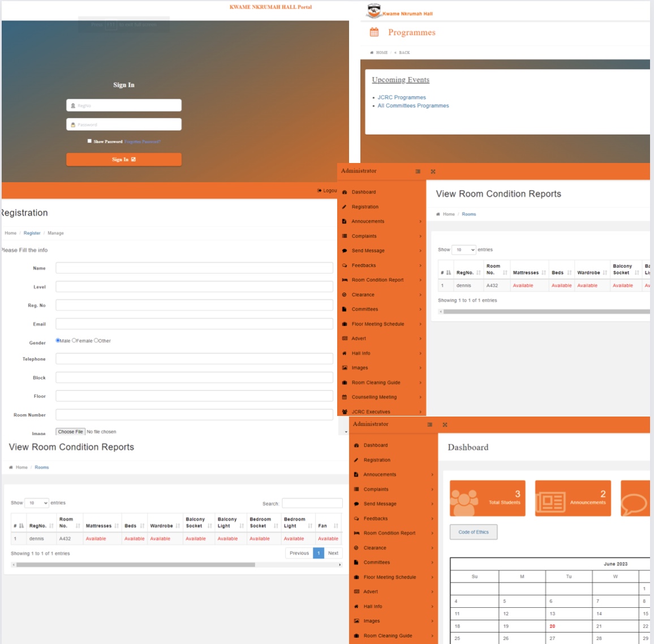The image size is (654, 644).
Task: Click the Choose File button for Image
Action: tap(71, 432)
